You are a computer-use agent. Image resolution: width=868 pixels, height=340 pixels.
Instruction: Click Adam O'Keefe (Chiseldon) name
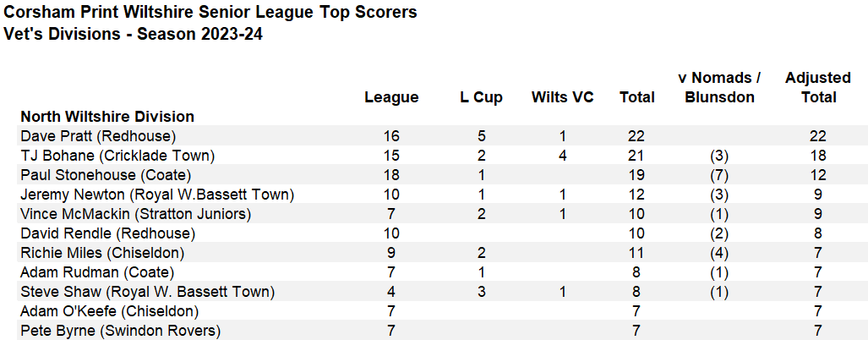(110, 311)
